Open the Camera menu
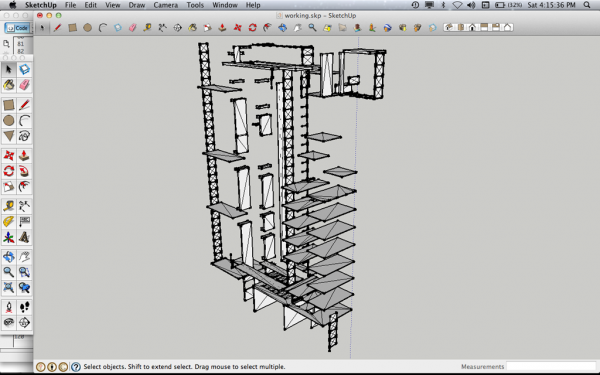600x375 pixels. 165,5
